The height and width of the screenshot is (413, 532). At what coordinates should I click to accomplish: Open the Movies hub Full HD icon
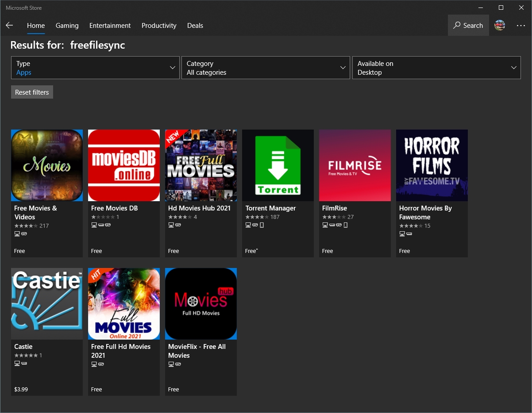(x=201, y=304)
